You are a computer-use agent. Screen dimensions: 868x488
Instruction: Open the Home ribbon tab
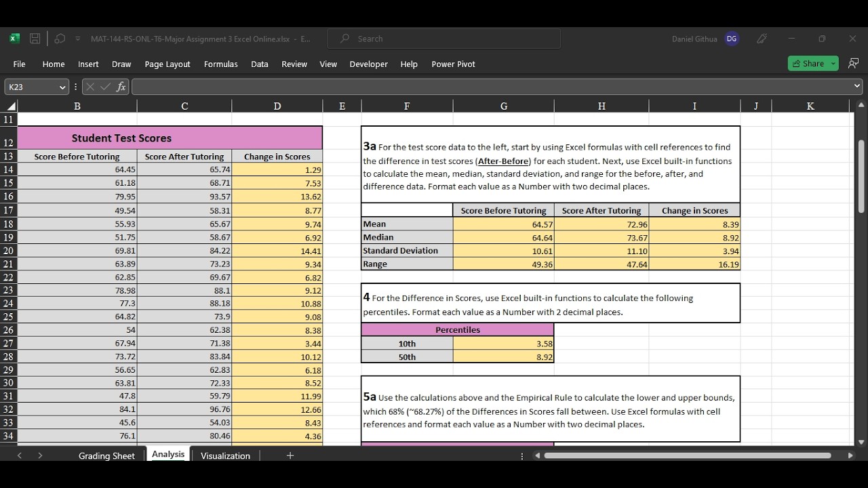tap(54, 64)
